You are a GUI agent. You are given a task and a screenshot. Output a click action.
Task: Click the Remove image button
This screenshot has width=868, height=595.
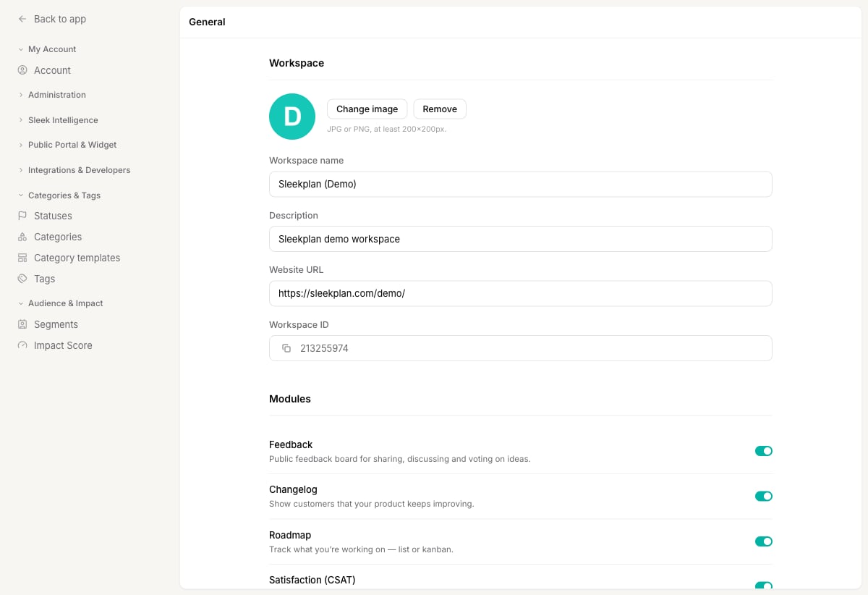pyautogui.click(x=440, y=109)
